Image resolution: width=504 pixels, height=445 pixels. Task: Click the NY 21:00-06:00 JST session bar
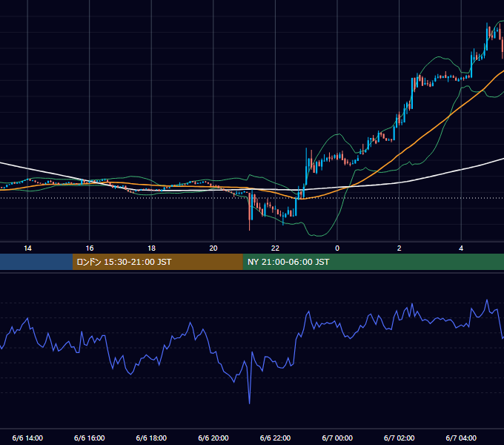pos(373,262)
